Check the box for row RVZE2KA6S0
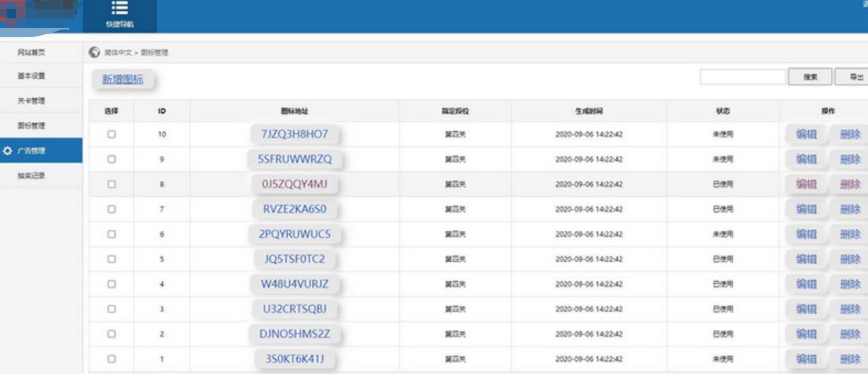868x374 pixels. click(112, 209)
